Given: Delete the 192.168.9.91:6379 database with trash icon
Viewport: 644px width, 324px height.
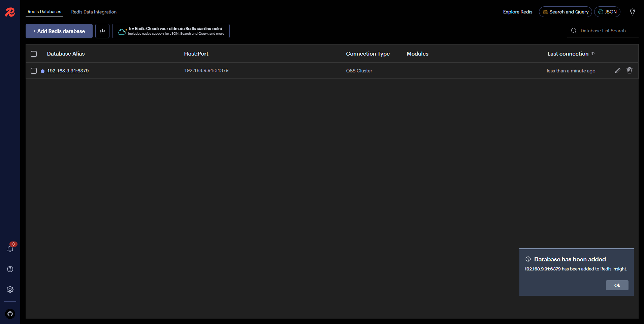Looking at the screenshot, I should click(x=630, y=70).
